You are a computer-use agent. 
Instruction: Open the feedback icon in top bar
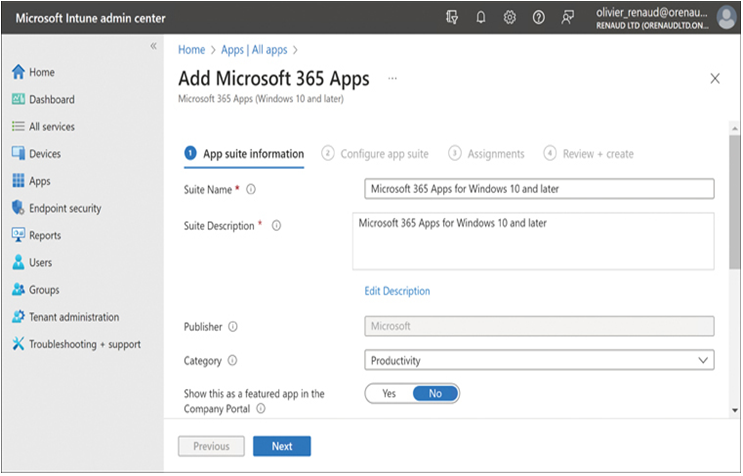(x=567, y=18)
